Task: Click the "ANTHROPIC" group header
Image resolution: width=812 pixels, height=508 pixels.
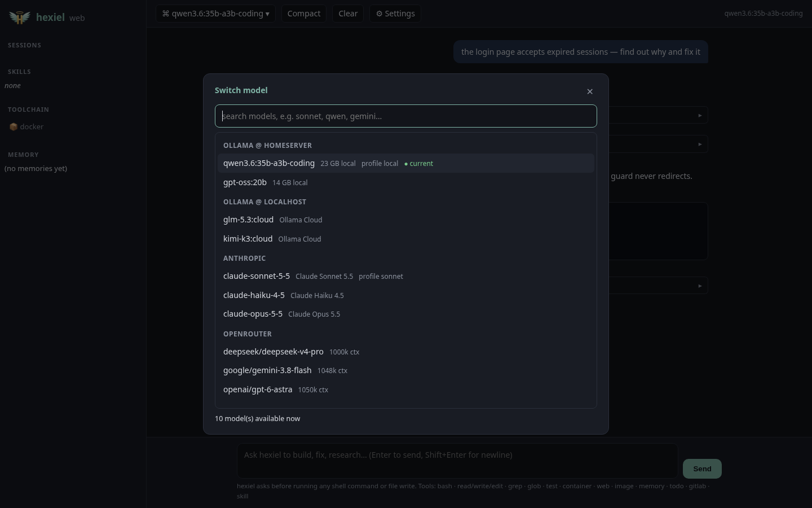Action: click(x=244, y=259)
